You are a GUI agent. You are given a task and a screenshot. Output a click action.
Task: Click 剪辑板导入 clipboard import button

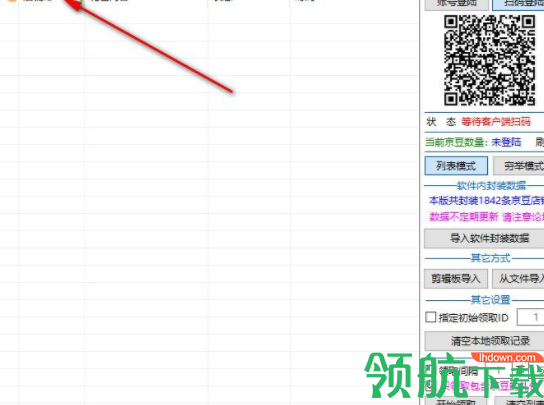point(456,279)
